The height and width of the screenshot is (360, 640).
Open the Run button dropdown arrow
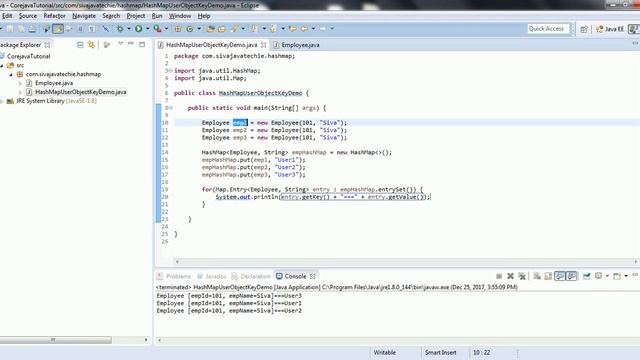coord(147,29)
